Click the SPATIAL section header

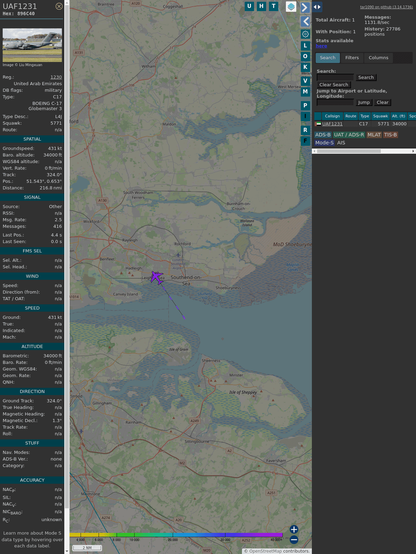(32, 139)
